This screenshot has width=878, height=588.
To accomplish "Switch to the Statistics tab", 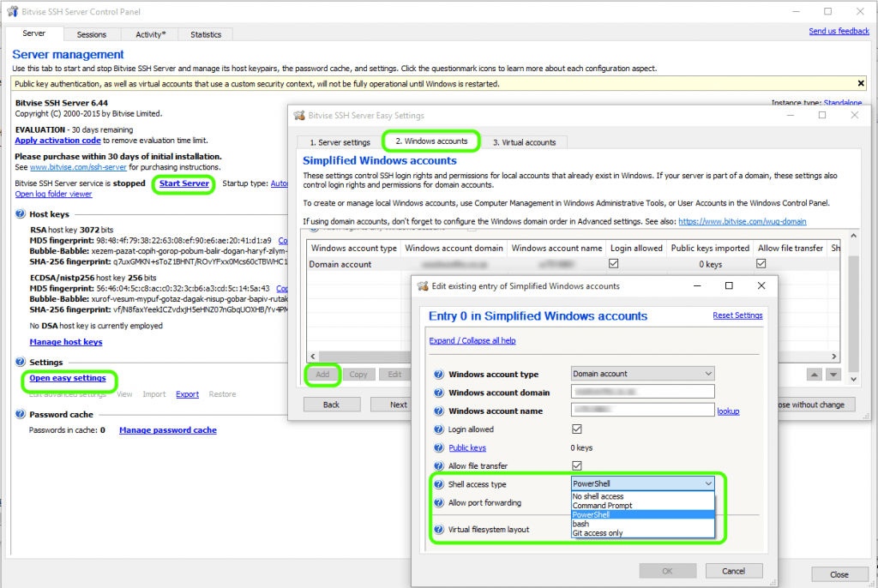I will point(206,35).
